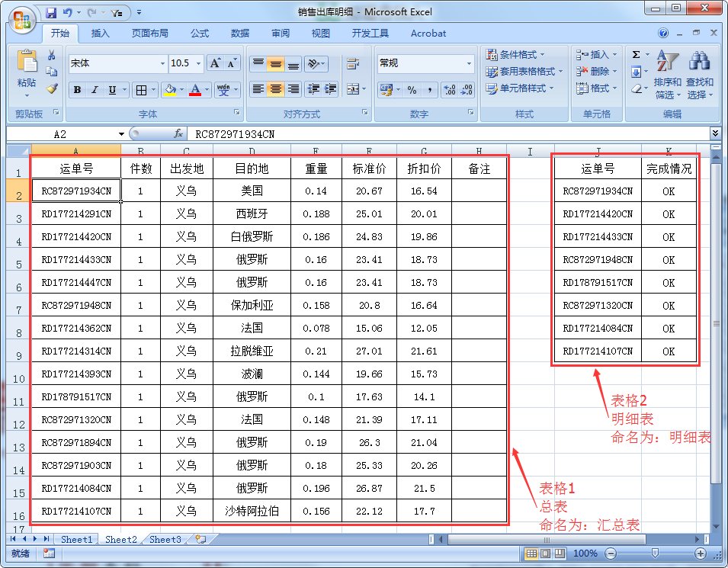Click the Insert Worksheet button
Viewport: 728px width, 568px height.
[200, 539]
